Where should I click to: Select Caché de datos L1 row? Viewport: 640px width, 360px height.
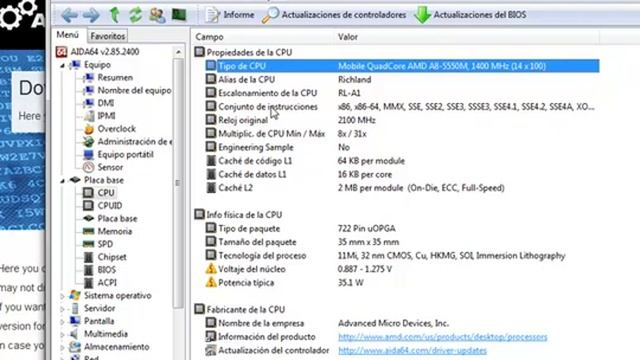tap(402, 174)
